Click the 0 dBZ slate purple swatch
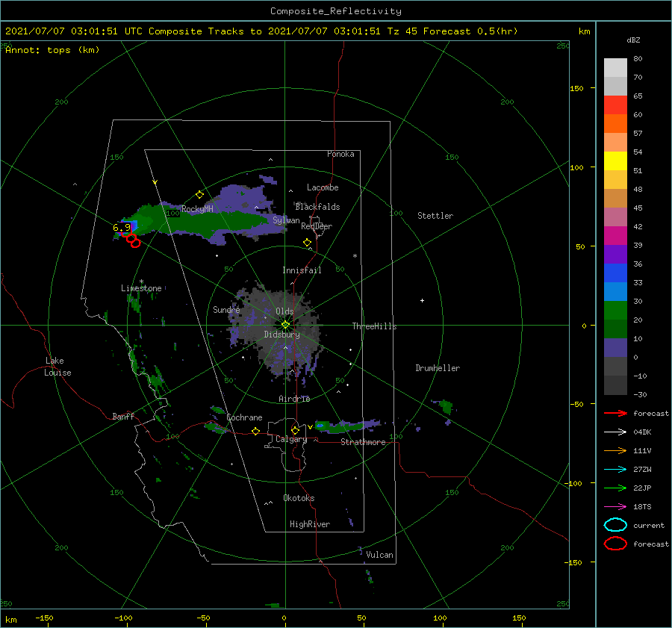Image resolution: width=672 pixels, height=628 pixels. (x=615, y=348)
